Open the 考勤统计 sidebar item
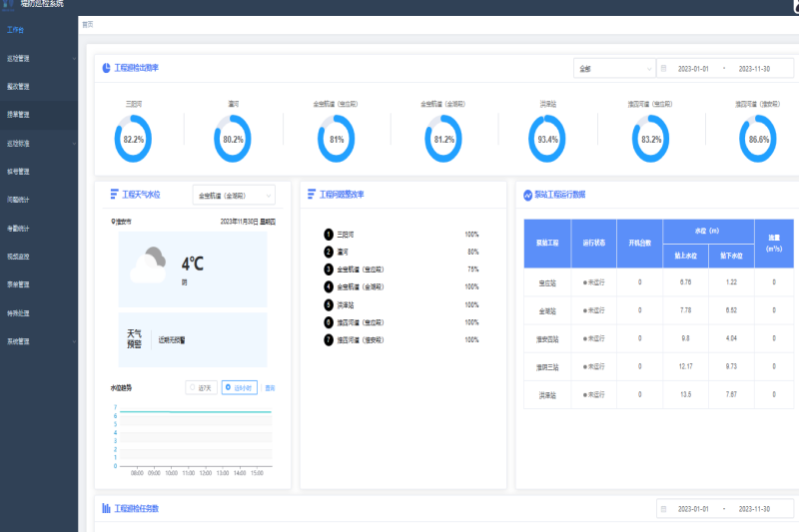The width and height of the screenshot is (799, 532). pyautogui.click(x=39, y=229)
